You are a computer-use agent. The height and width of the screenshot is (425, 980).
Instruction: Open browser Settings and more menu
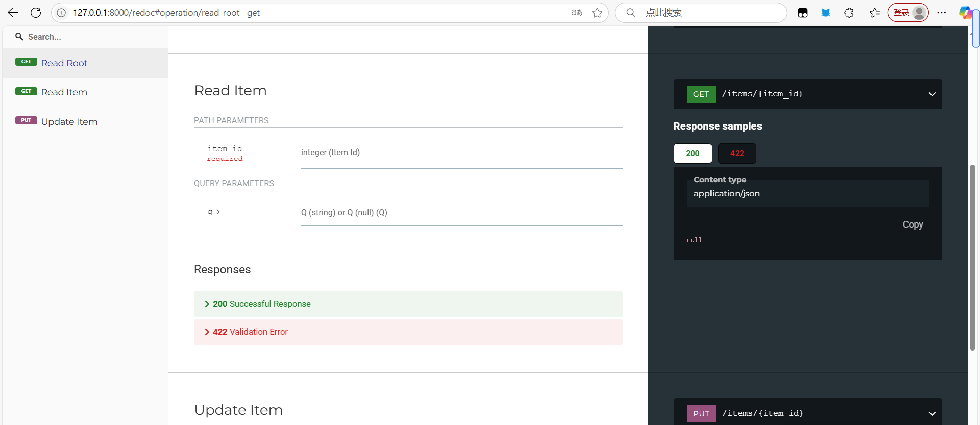942,13
